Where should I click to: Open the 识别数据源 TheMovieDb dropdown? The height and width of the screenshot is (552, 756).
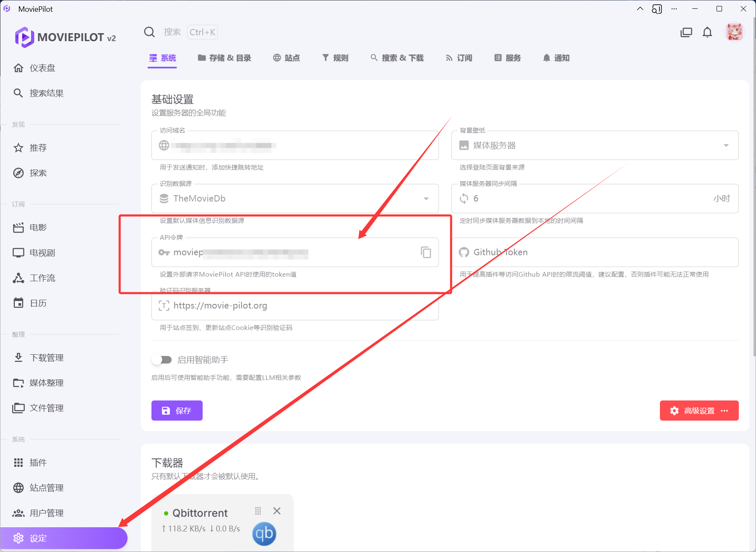pos(426,199)
